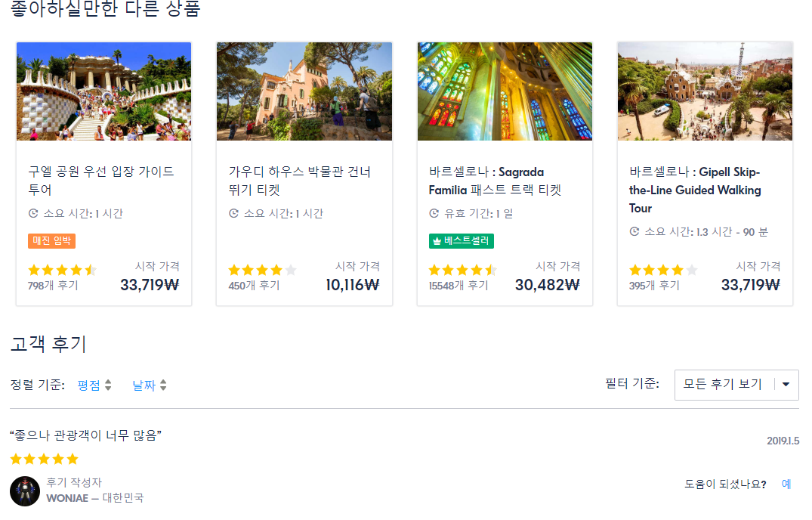Open the 모든 후기 보기 filter dropdown
Viewport: 812px width, 520px height.
736,385
